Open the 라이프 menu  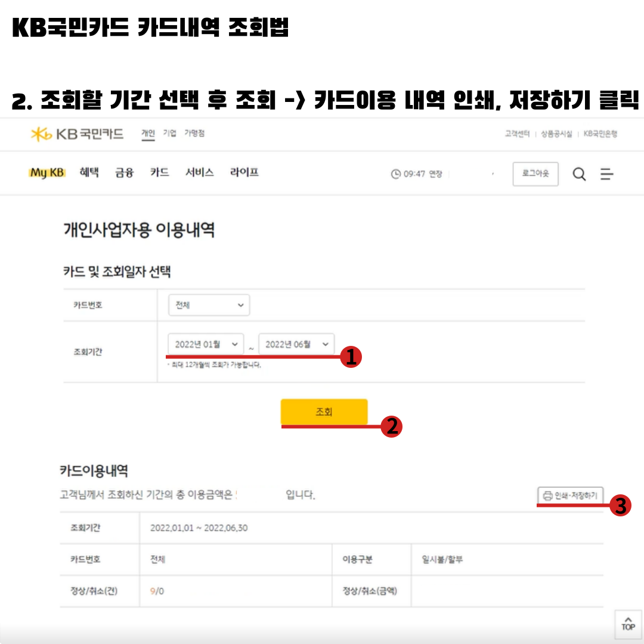244,172
